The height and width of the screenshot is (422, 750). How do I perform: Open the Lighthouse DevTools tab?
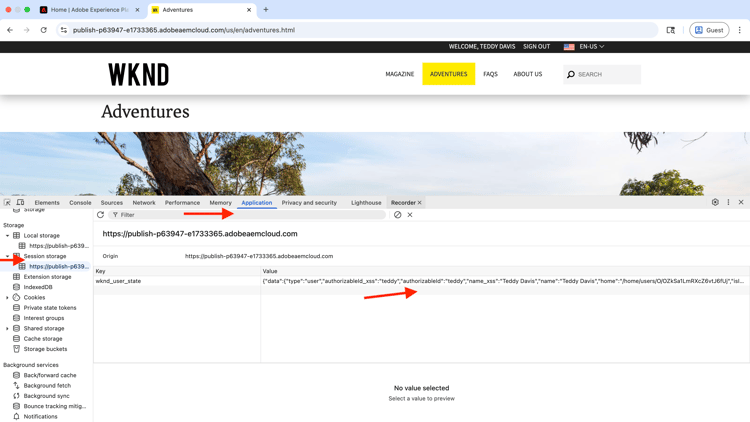(x=366, y=203)
